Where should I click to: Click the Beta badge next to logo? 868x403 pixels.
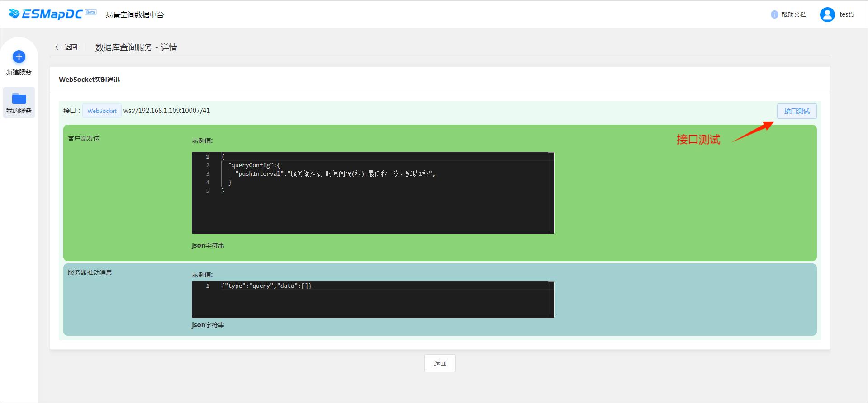(90, 12)
